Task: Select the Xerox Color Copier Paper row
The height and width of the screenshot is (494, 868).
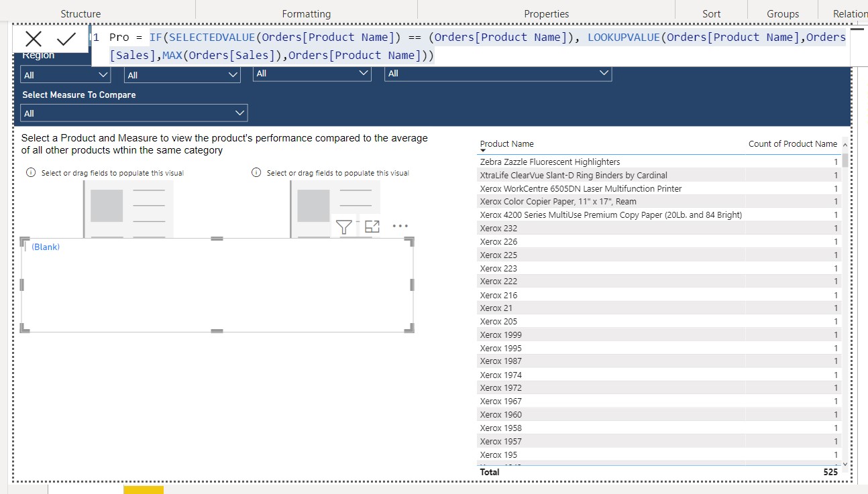Action: (659, 202)
